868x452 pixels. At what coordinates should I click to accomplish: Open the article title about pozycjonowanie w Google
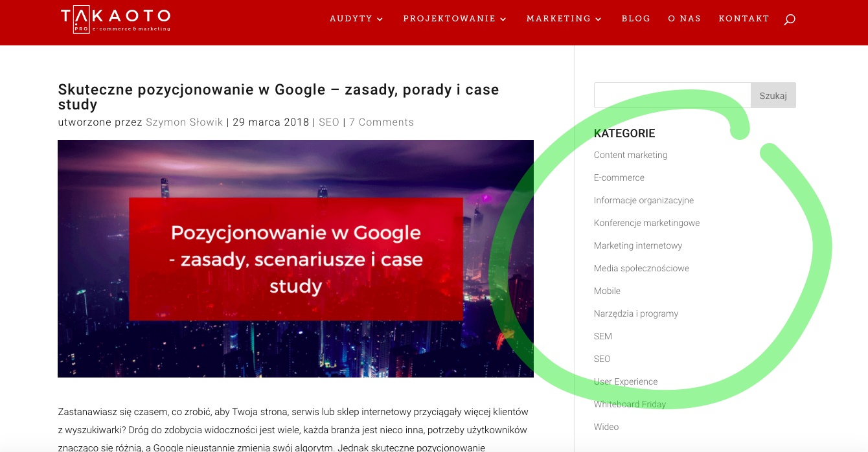(279, 97)
